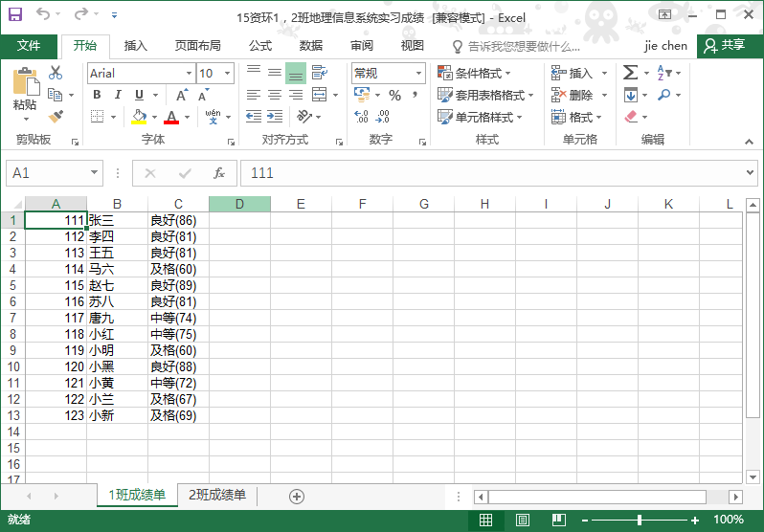Viewport: 764px width, 532px height.
Task: Click the Format Painter brush icon
Action: point(56,117)
